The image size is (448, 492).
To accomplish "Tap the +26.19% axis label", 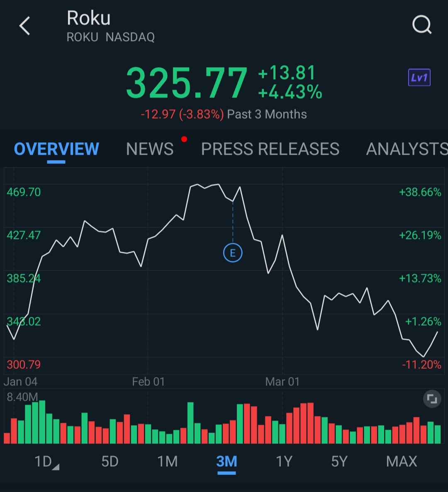I will (420, 235).
